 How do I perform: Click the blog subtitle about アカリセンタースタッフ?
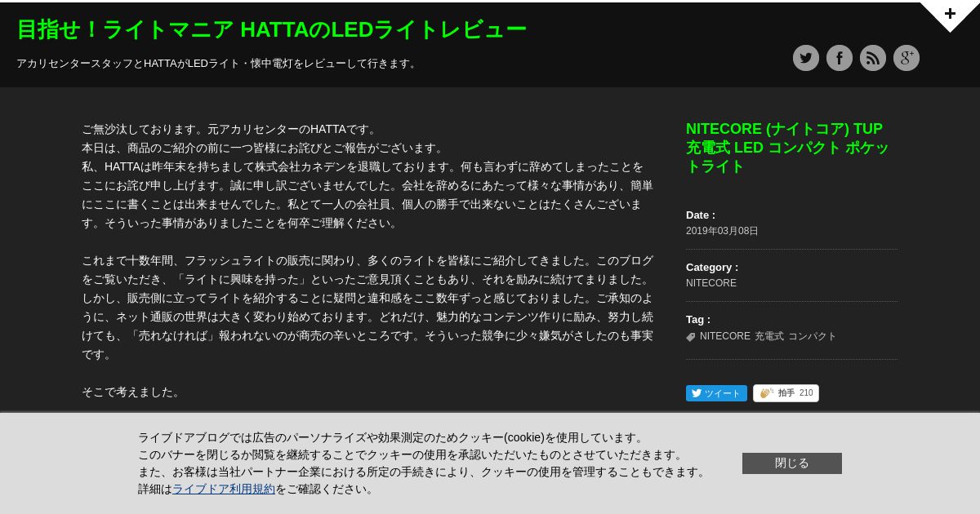pyautogui.click(x=217, y=64)
